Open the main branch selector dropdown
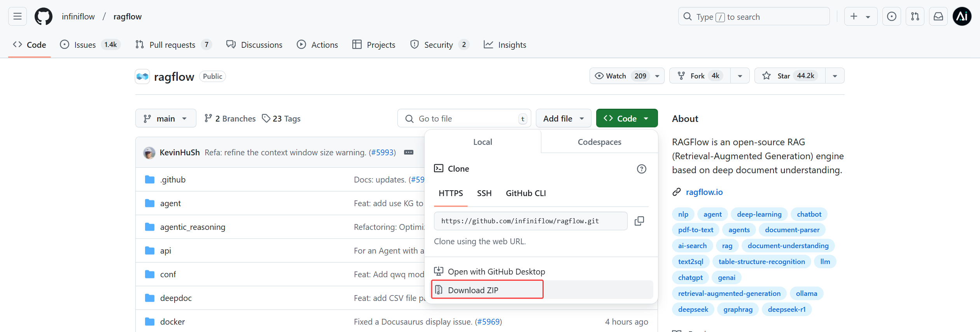Image resolution: width=980 pixels, height=332 pixels. click(x=166, y=118)
